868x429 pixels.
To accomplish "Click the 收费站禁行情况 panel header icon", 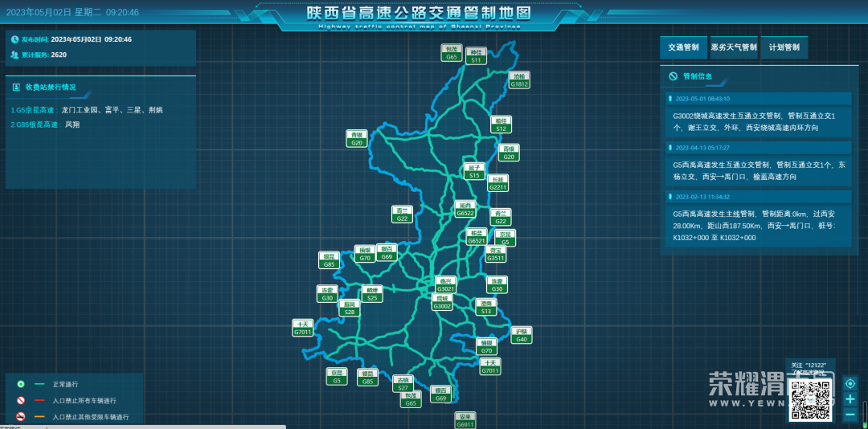I will pyautogui.click(x=16, y=87).
